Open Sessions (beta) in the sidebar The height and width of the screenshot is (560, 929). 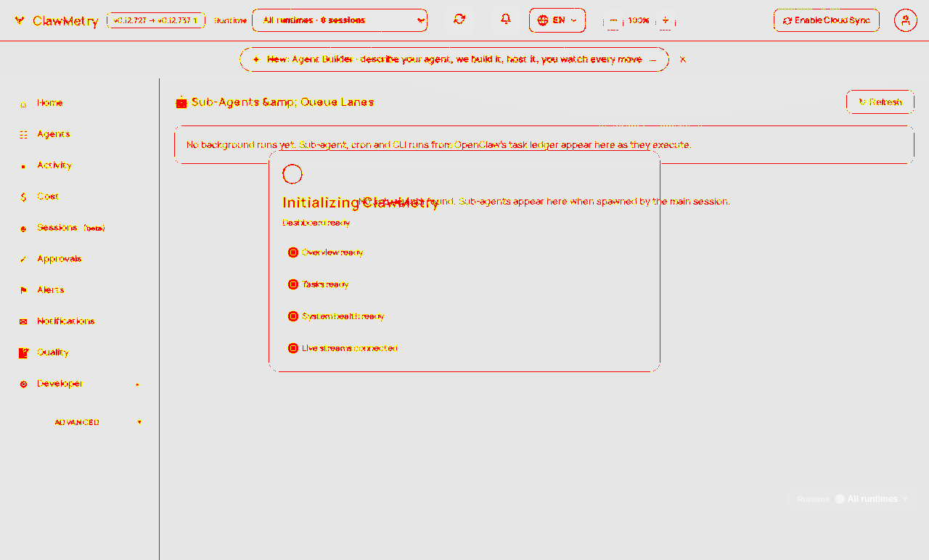pyautogui.click(x=80, y=228)
